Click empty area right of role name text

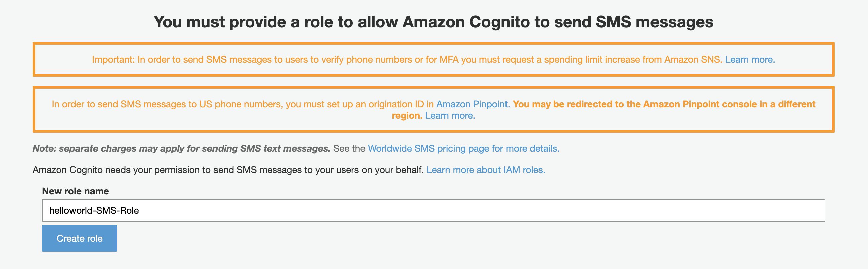(x=482, y=210)
